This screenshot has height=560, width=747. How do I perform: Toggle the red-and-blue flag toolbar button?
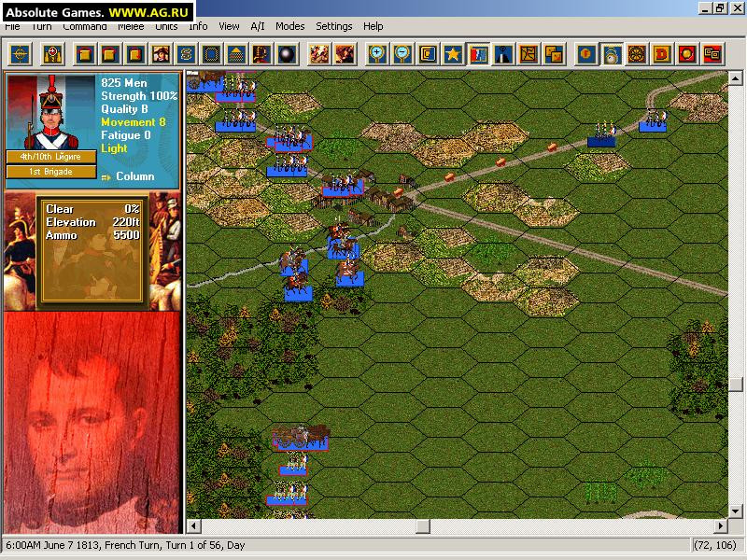point(478,54)
